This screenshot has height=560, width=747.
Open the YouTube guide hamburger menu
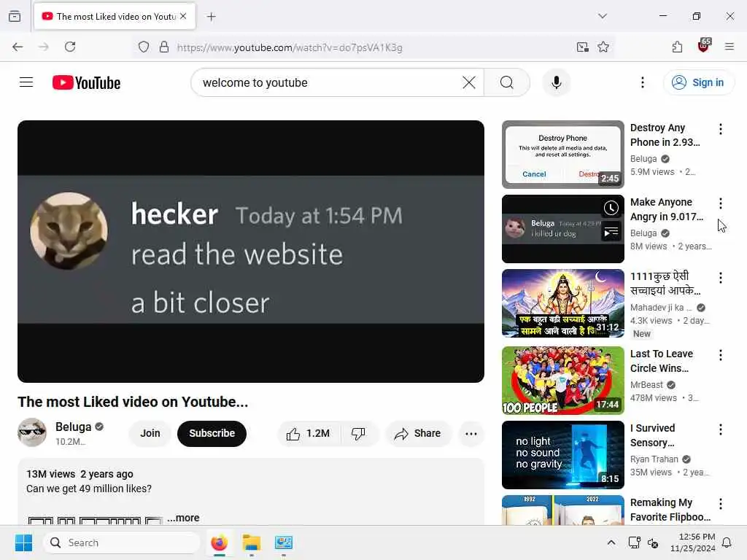coord(26,82)
